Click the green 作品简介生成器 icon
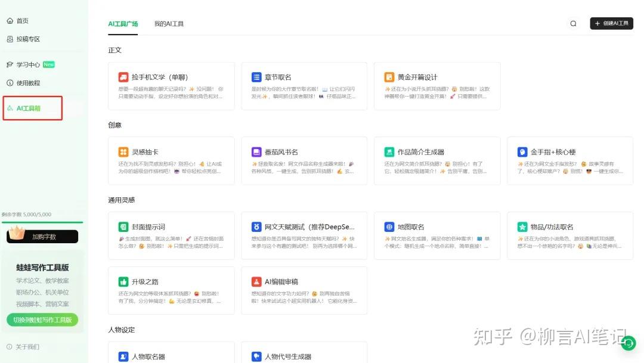 click(x=389, y=152)
